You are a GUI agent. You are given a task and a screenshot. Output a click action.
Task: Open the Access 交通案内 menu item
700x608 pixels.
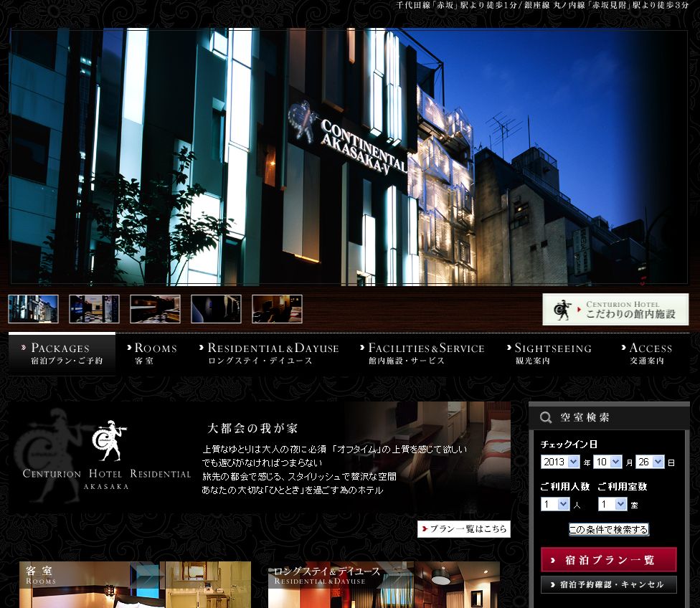coord(647,353)
